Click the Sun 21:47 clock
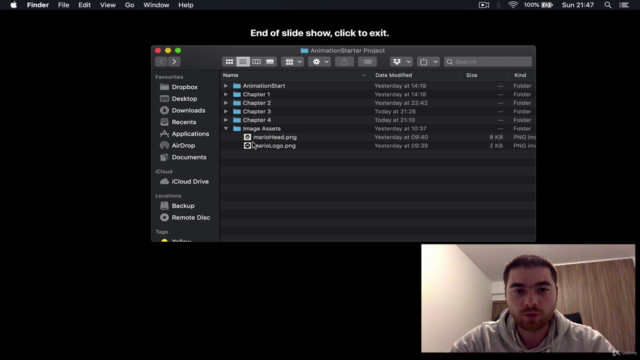This screenshot has width=640, height=360. click(578, 5)
